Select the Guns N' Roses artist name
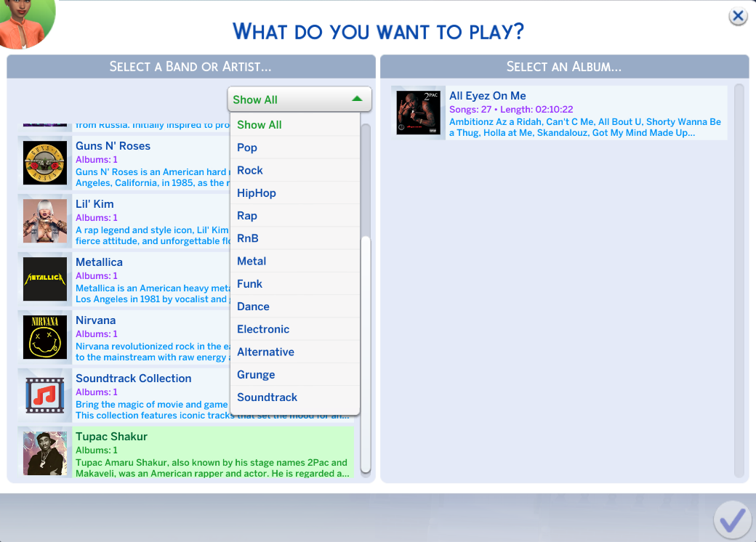The image size is (756, 542). click(113, 146)
